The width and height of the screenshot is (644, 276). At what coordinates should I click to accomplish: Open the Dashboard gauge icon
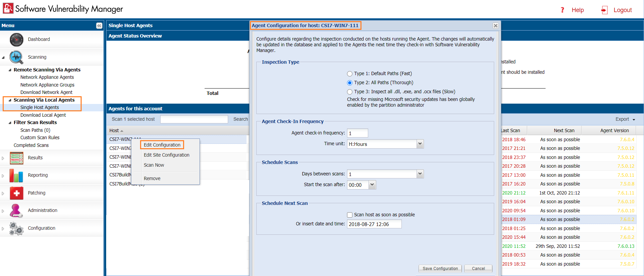coord(16,40)
